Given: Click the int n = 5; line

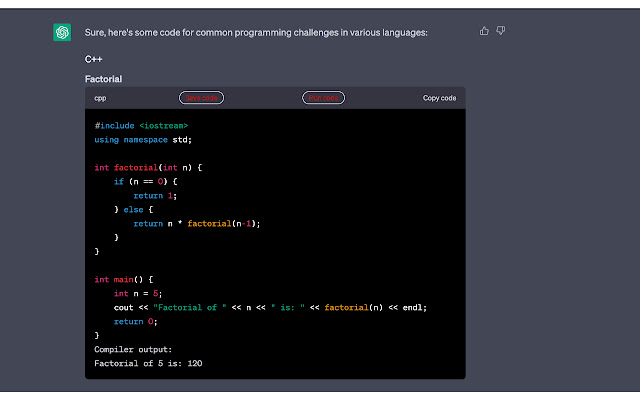Looking at the screenshot, I should 138,293.
